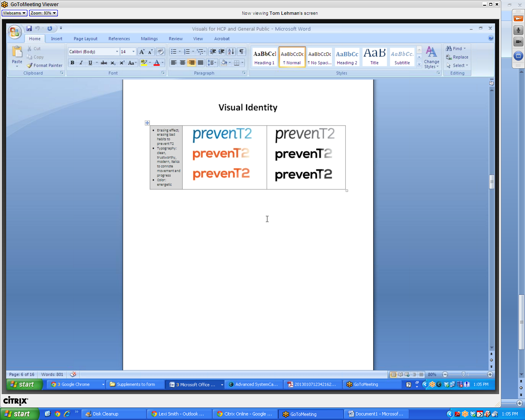525x420 pixels.
Task: Sort the selected text with Sort icon
Action: [x=231, y=52]
